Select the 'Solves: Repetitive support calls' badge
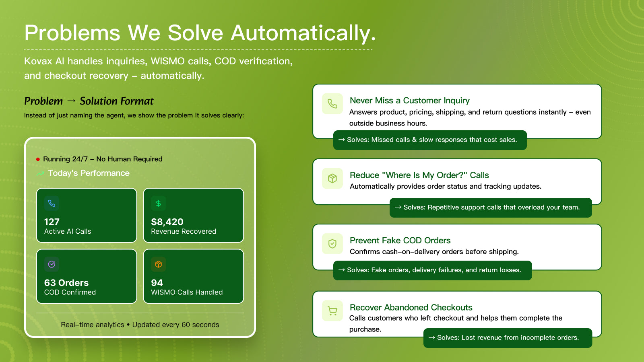The height and width of the screenshot is (362, 644). pyautogui.click(x=491, y=208)
